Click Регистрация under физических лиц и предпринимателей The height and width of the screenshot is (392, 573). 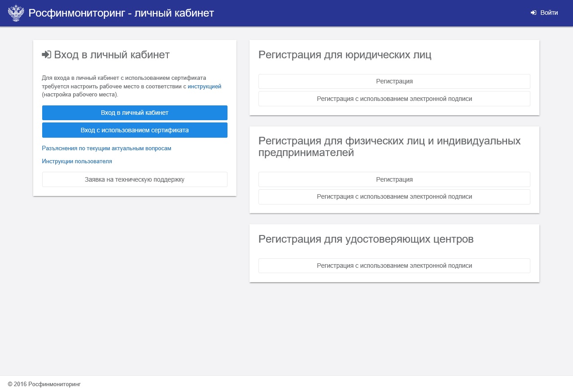(x=394, y=179)
